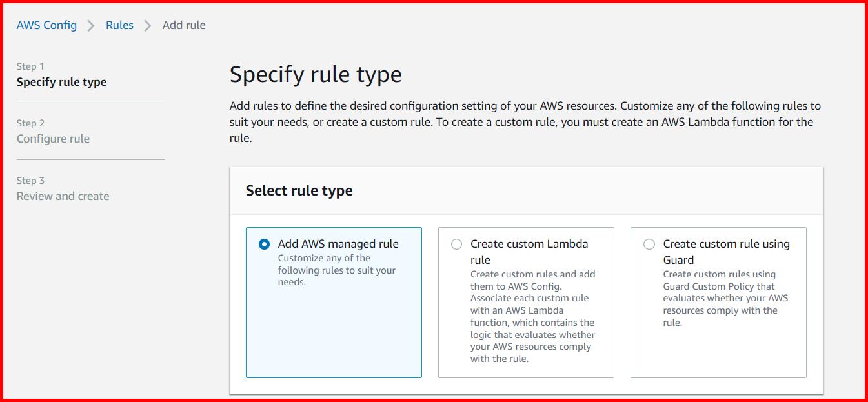Select "Create custom Lambda rule" radio button

tap(457, 244)
